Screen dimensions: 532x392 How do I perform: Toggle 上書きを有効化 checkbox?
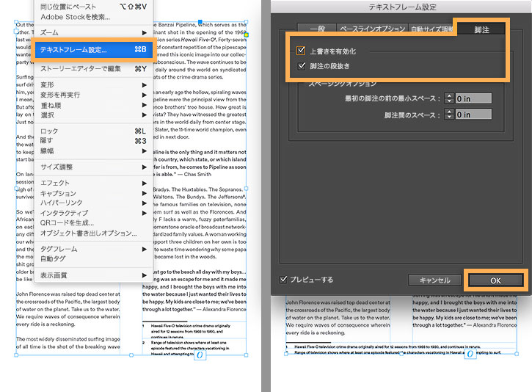pos(301,51)
